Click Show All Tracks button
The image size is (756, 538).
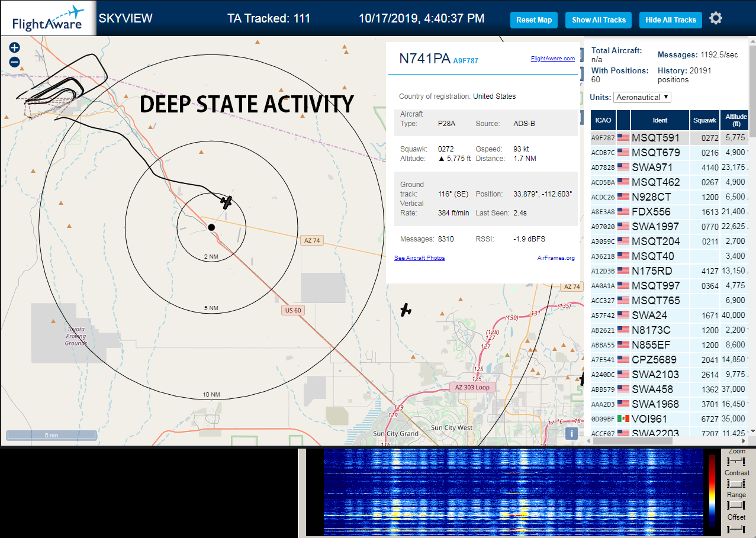click(x=599, y=20)
